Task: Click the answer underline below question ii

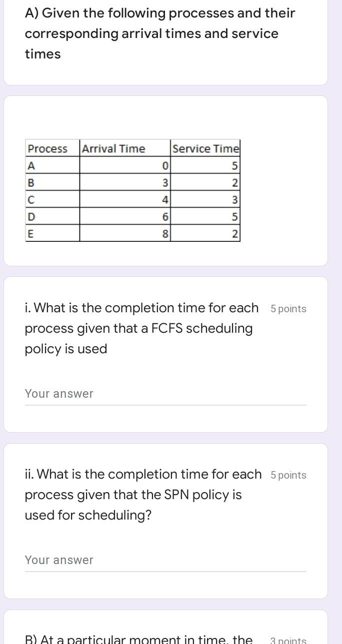Action: click(165, 569)
